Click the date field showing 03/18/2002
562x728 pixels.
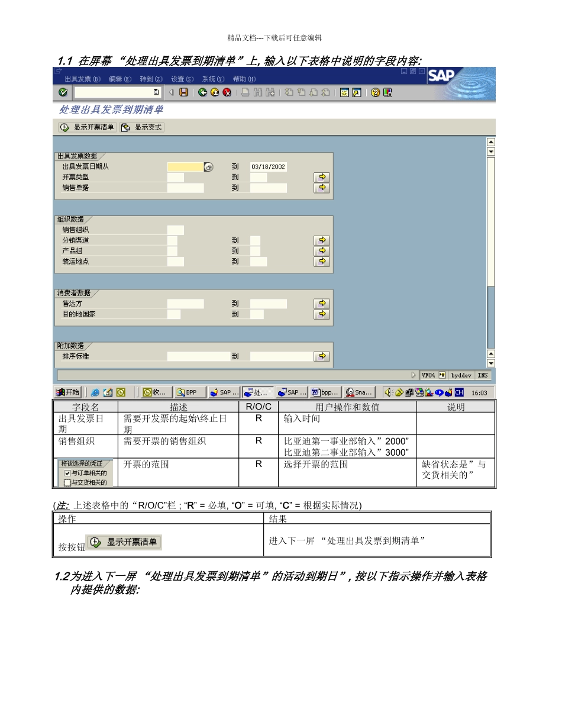[x=269, y=167]
